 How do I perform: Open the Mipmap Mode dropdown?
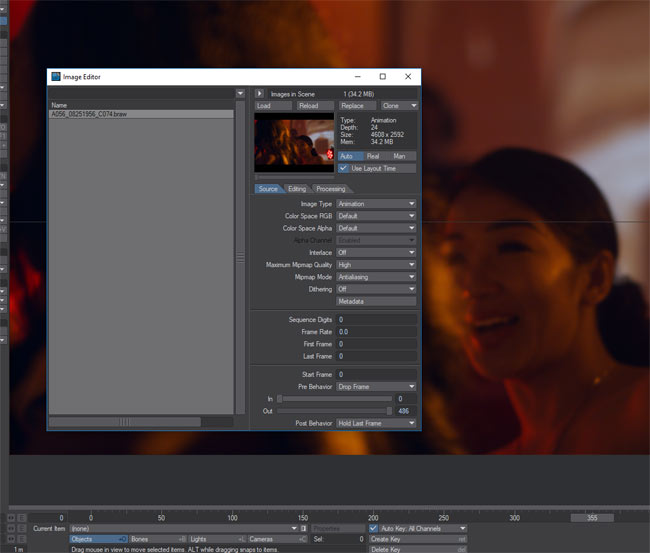click(376, 277)
